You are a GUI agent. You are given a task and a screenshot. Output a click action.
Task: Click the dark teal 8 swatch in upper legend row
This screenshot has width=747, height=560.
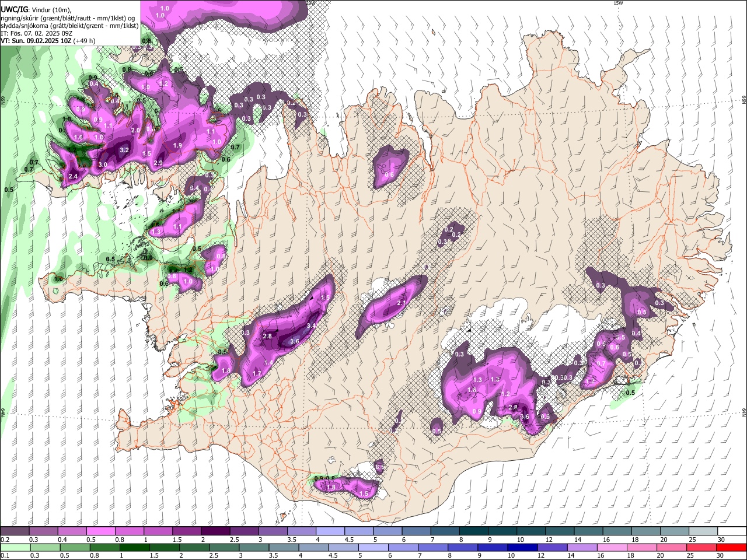tap(473, 531)
